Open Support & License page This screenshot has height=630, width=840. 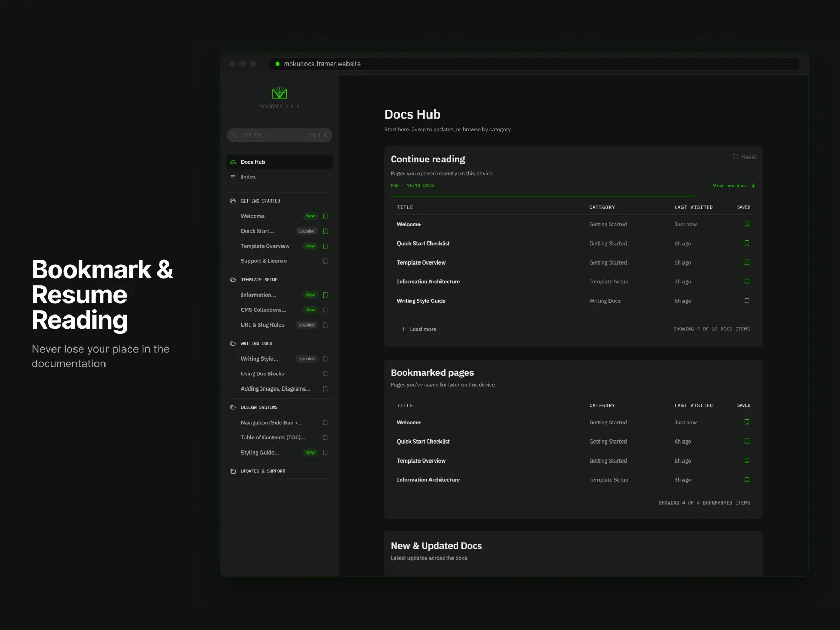click(264, 261)
